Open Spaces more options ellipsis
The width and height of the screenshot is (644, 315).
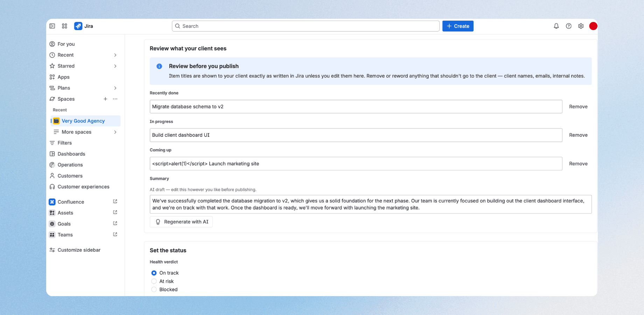(x=115, y=99)
